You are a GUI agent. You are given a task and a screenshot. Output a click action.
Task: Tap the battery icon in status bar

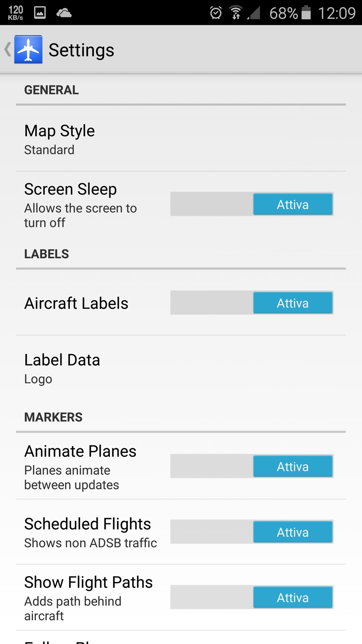pos(306,13)
